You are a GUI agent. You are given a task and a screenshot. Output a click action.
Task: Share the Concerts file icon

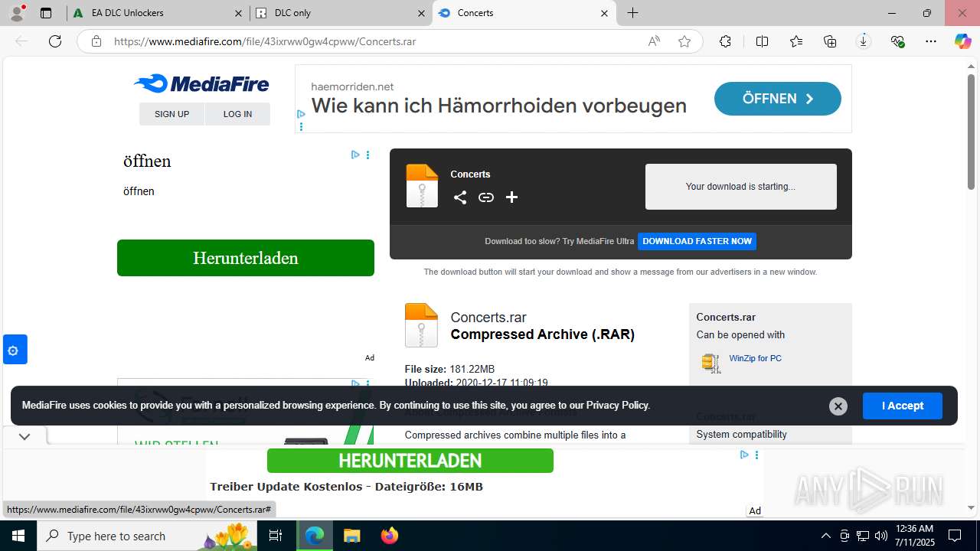click(460, 197)
